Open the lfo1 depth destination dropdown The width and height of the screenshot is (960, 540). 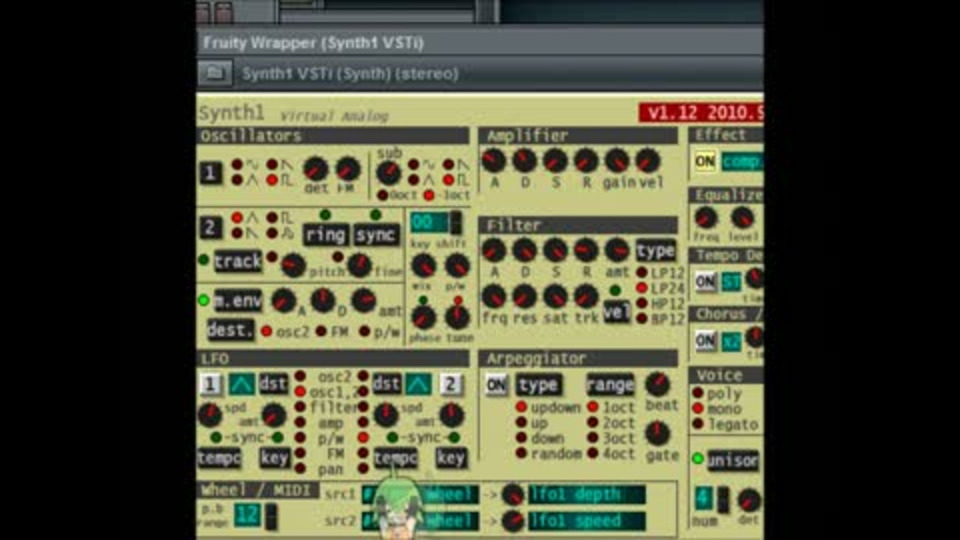[x=587, y=495]
